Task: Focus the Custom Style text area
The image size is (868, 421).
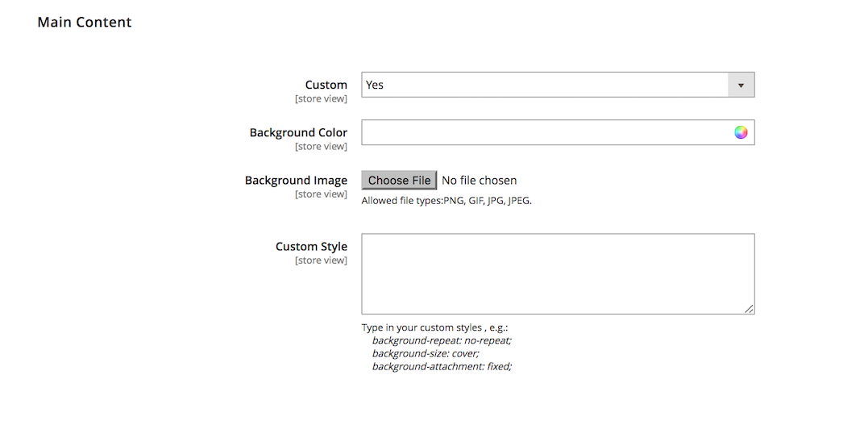Action: pyautogui.click(x=558, y=274)
